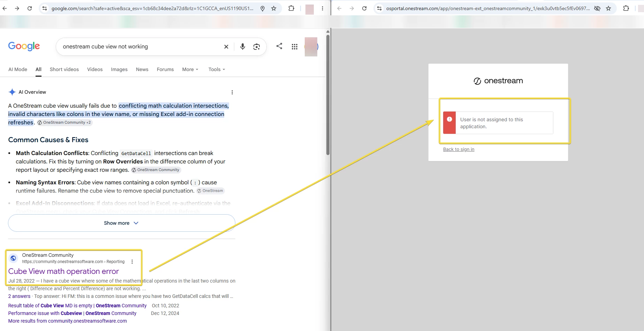
Task: Bookmark the Google search page
Action: coord(274,8)
